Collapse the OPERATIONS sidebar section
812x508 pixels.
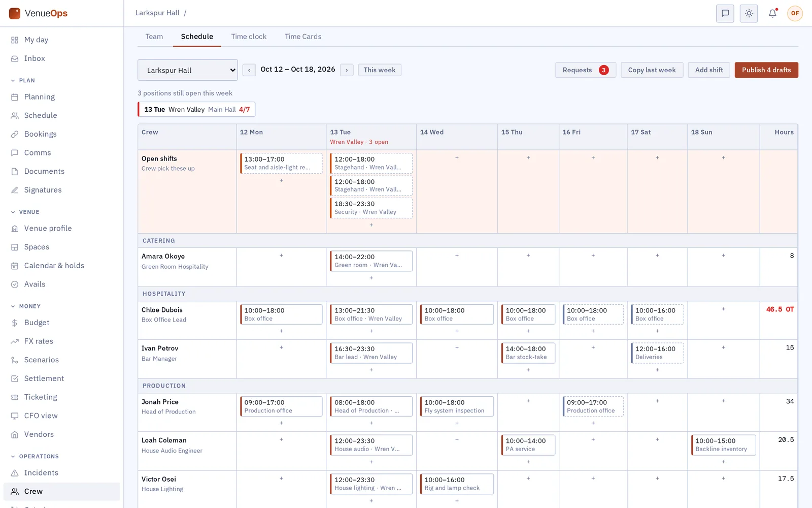tap(35, 456)
